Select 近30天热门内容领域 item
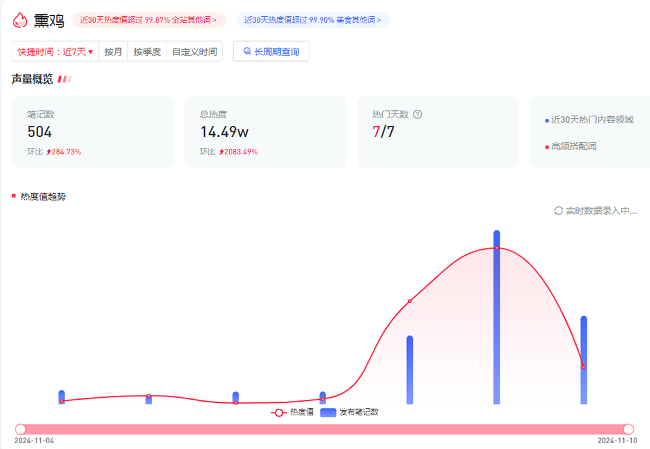This screenshot has width=650, height=449. pos(589,120)
